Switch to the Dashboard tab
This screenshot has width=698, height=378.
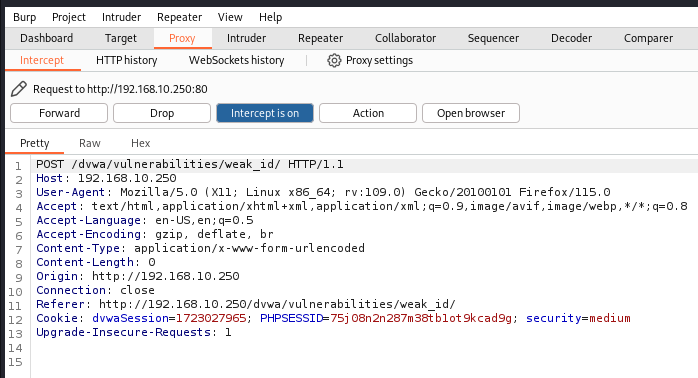[46, 38]
